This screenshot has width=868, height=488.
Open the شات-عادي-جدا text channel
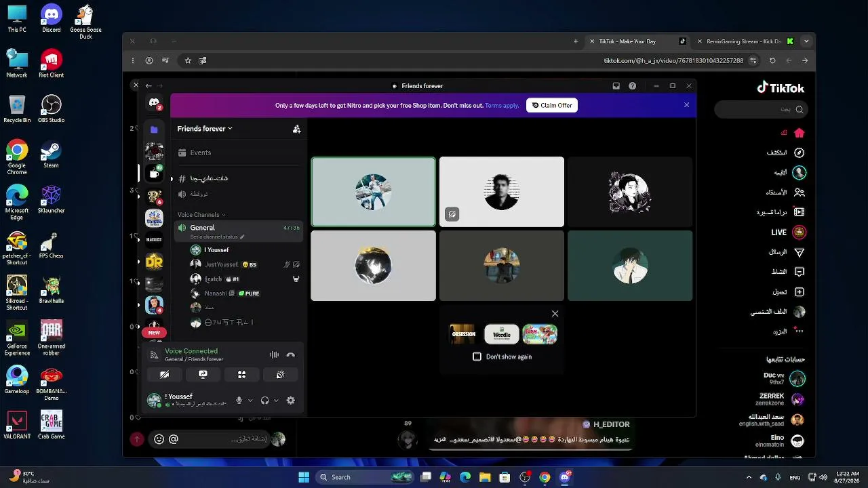237,178
